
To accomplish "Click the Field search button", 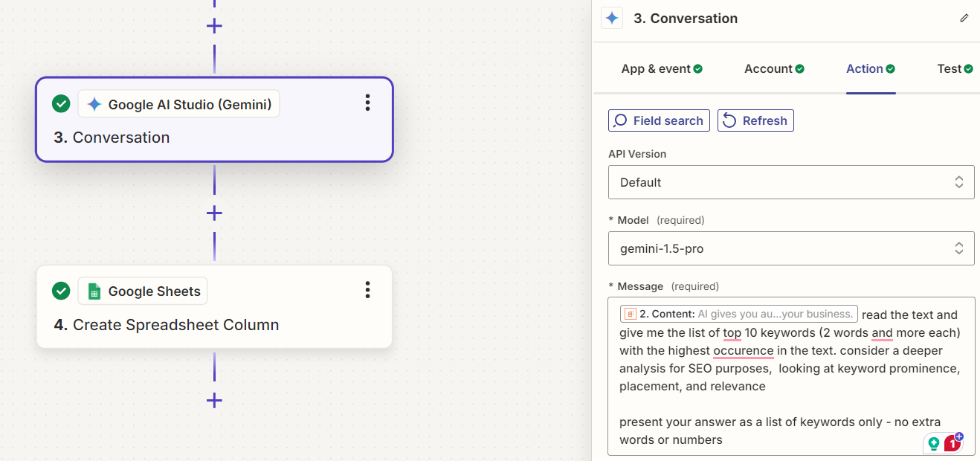I will (x=659, y=120).
